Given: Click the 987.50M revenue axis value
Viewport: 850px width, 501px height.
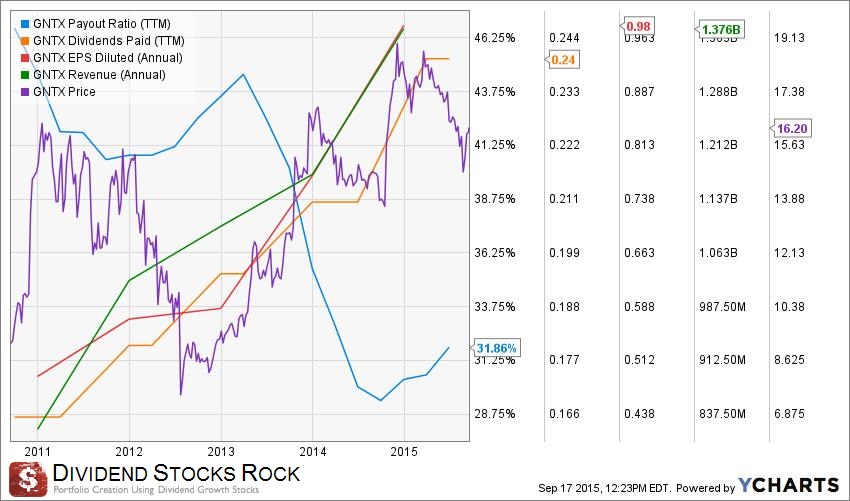Looking at the screenshot, I should point(722,307).
